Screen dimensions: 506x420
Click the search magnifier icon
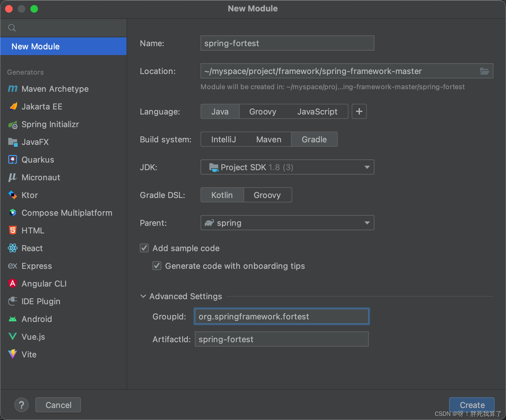[x=12, y=28]
